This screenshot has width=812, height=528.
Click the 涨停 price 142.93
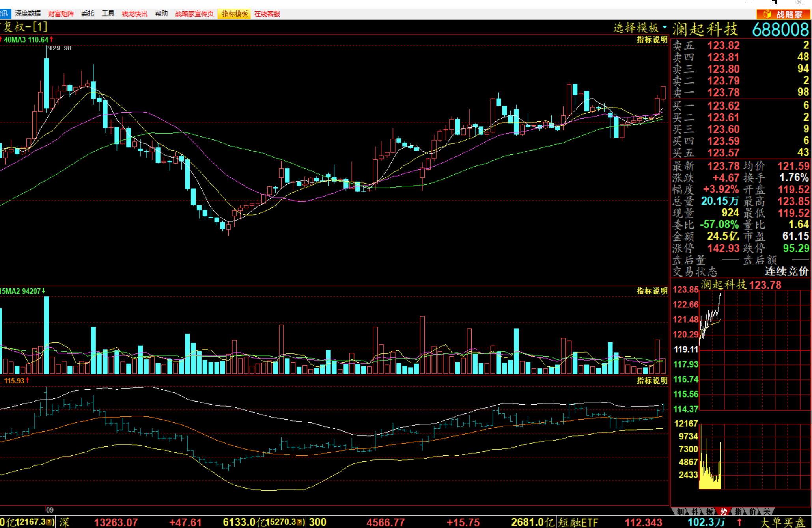(x=724, y=248)
